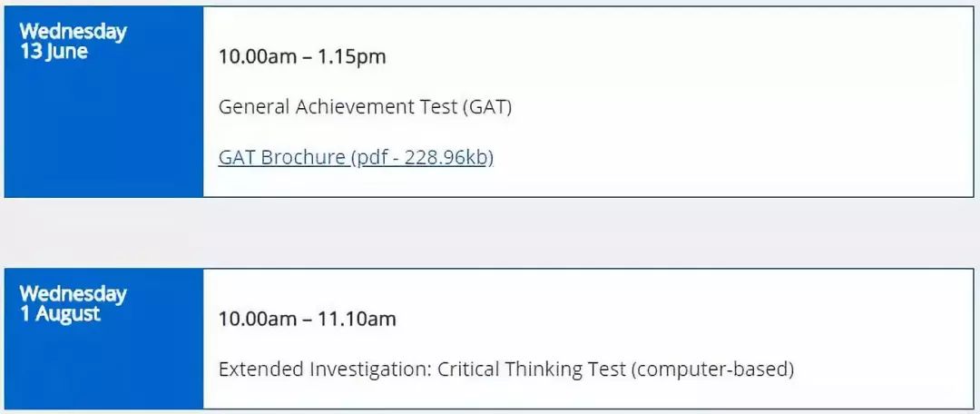Viewport: 980px width, 414px height.
Task: Click the 'Extended Investigation: Critical Thinking Test' title
Action: (x=422, y=369)
